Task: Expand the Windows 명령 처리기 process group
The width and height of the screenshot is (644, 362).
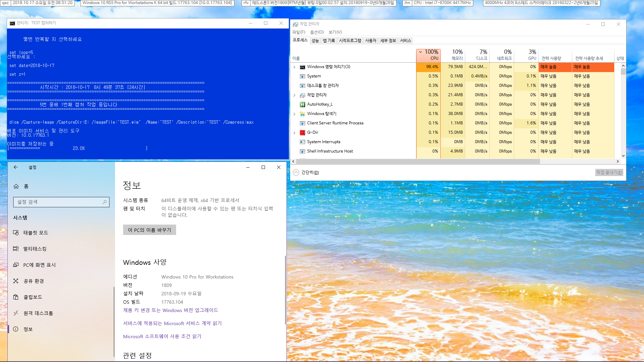Action: (294, 67)
